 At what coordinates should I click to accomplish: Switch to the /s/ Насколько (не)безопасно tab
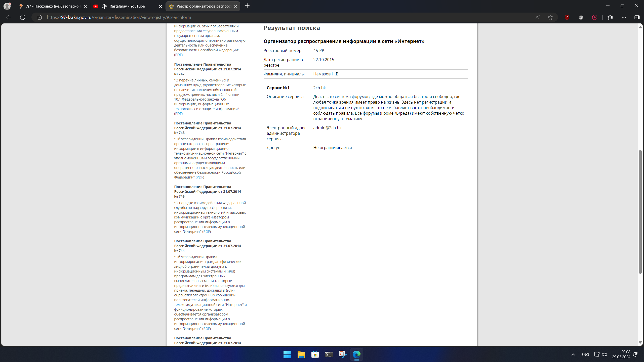[x=53, y=6]
